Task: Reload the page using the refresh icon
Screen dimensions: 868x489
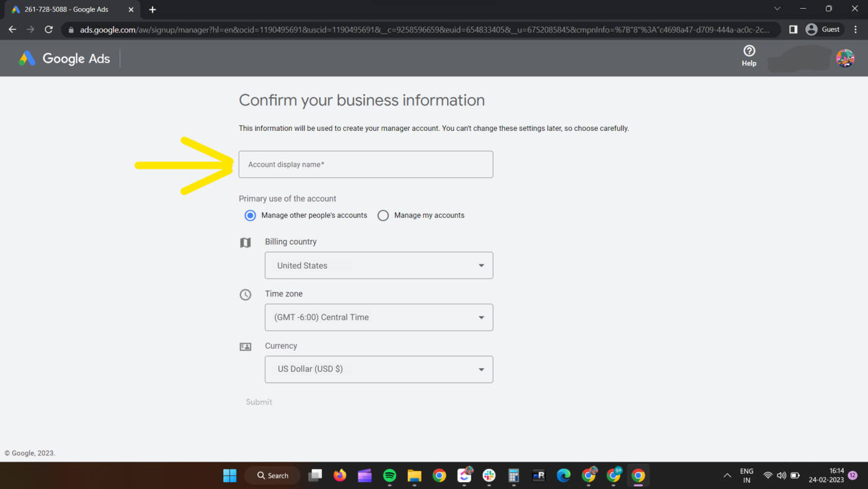Action: (49, 29)
